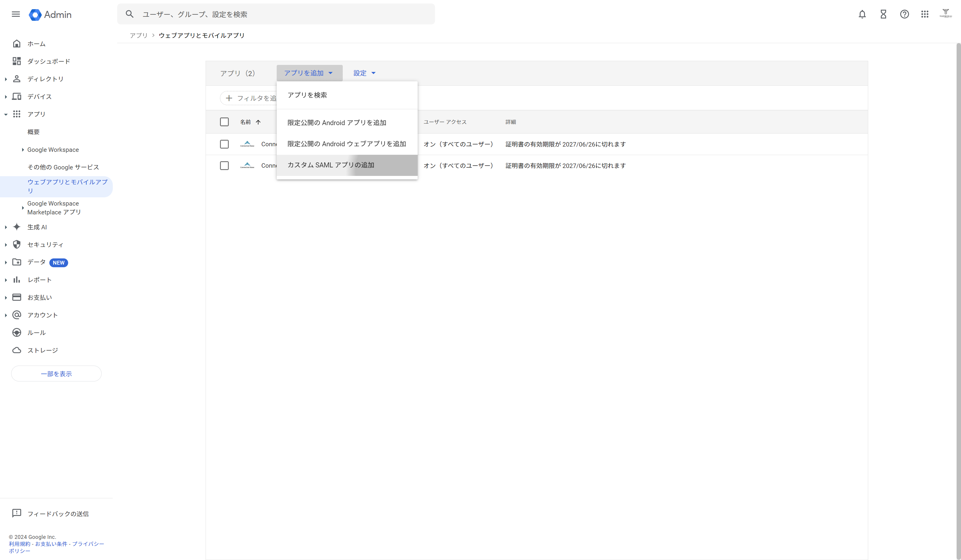Click the アプリ breadcrumb link
This screenshot has width=961, height=560.
pos(138,35)
